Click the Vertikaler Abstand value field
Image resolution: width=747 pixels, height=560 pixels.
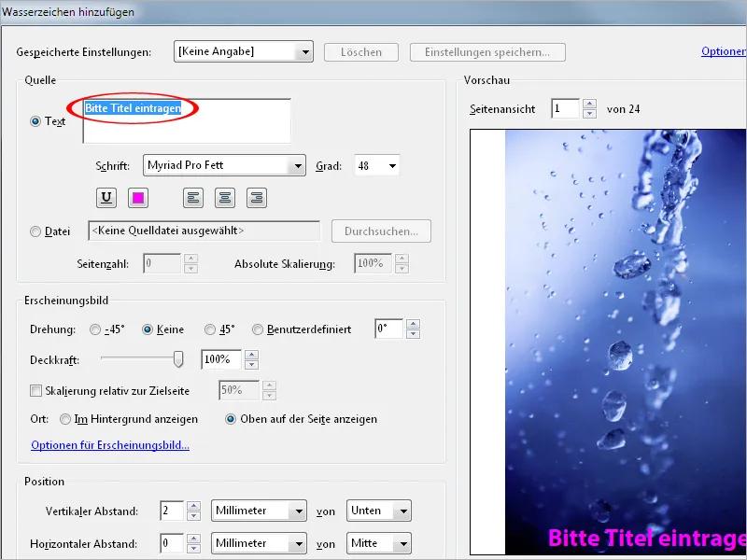(172, 511)
